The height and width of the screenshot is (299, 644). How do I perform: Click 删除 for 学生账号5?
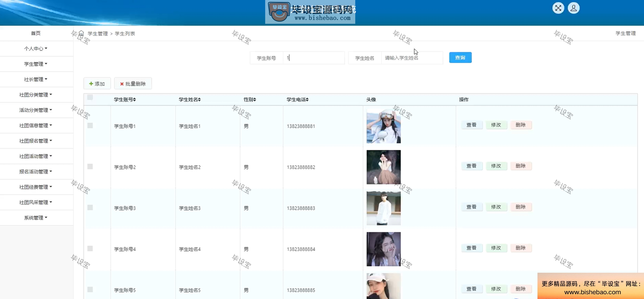(x=521, y=289)
